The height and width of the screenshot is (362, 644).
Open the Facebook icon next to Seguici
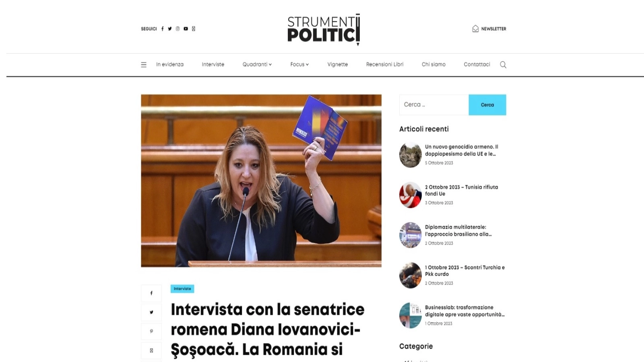(163, 29)
